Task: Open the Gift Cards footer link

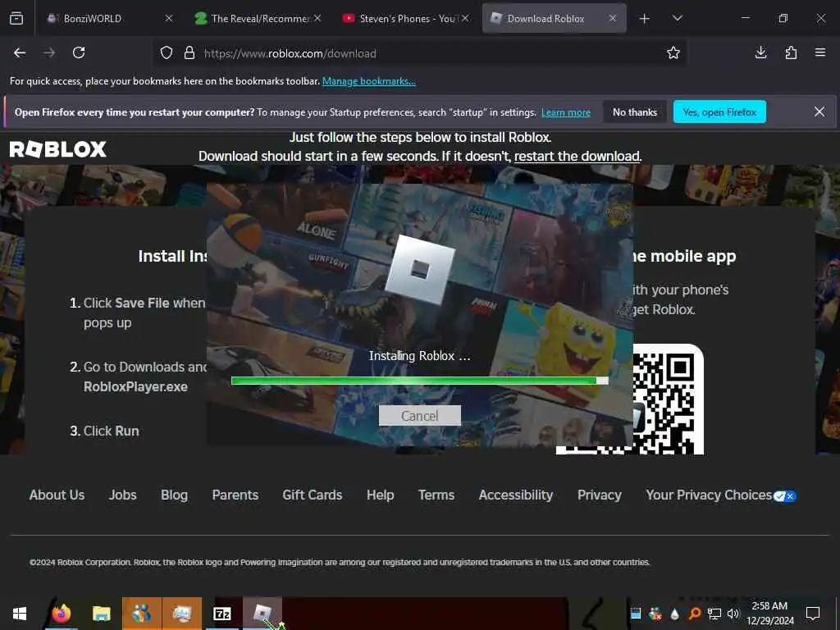Action: point(313,495)
